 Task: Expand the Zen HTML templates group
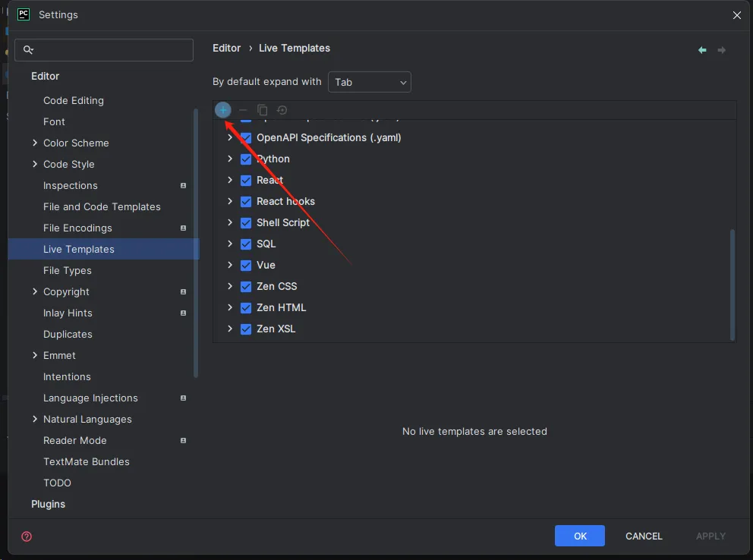[230, 307]
